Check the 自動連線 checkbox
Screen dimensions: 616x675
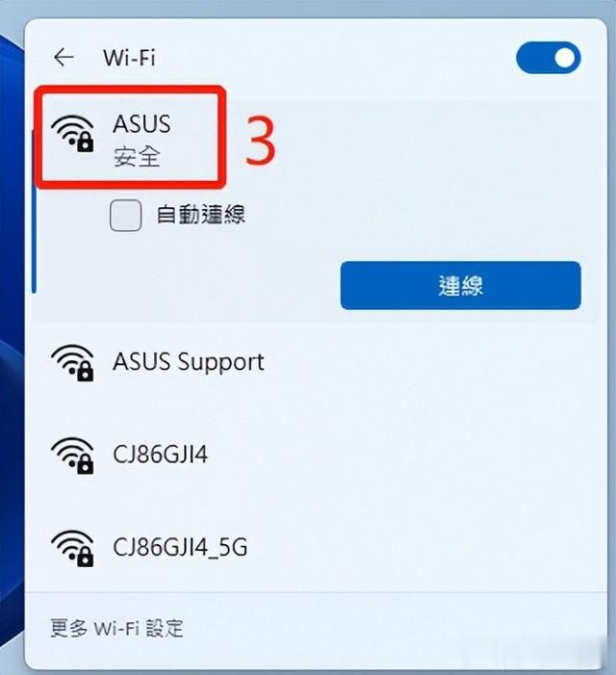tap(126, 215)
